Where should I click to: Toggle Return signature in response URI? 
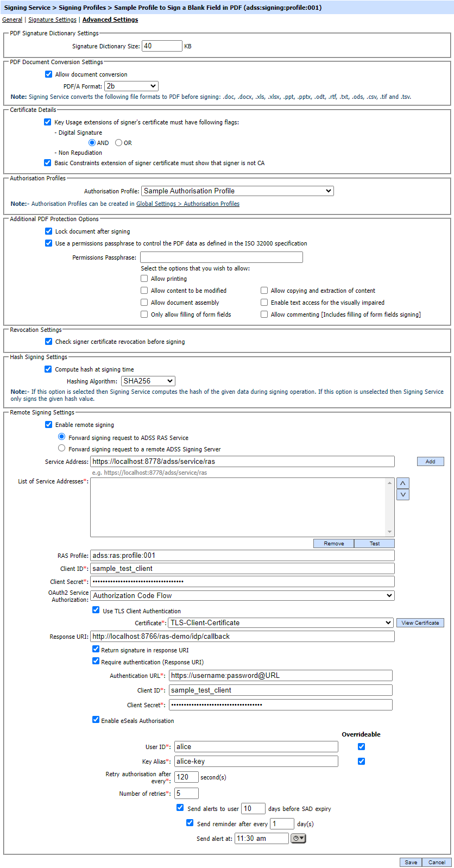coord(96,649)
